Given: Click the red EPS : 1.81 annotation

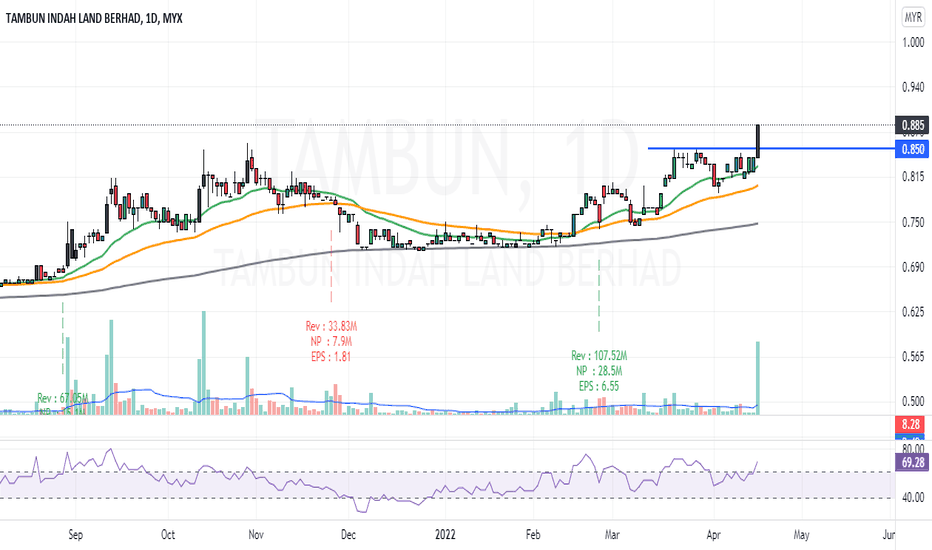Looking at the screenshot, I should click(331, 357).
